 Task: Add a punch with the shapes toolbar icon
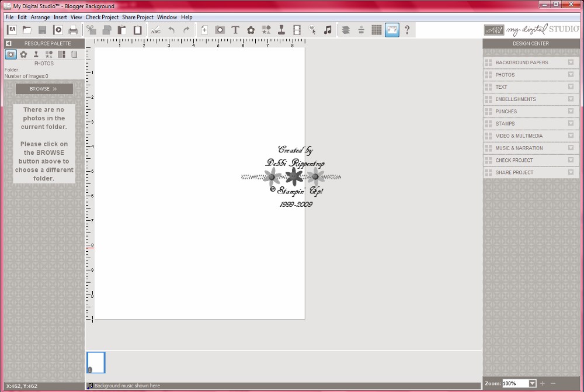tap(266, 30)
